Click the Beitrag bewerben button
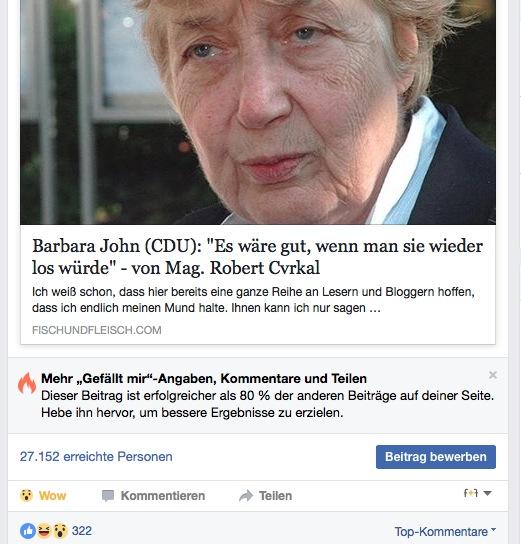The width and height of the screenshot is (521, 544). (436, 457)
